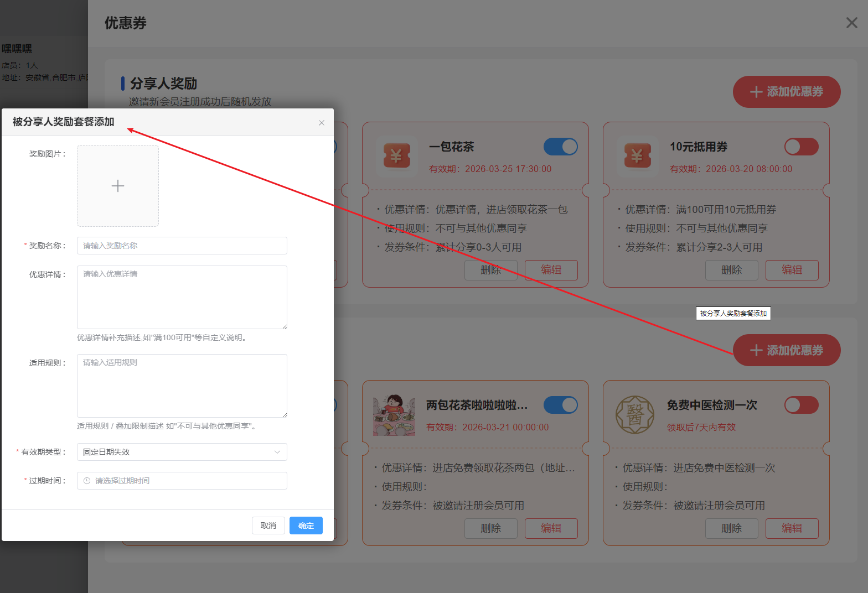This screenshot has width=868, height=593.
Task: Click the 免费中医检测 coupon 醫 icon
Action: [x=635, y=415]
